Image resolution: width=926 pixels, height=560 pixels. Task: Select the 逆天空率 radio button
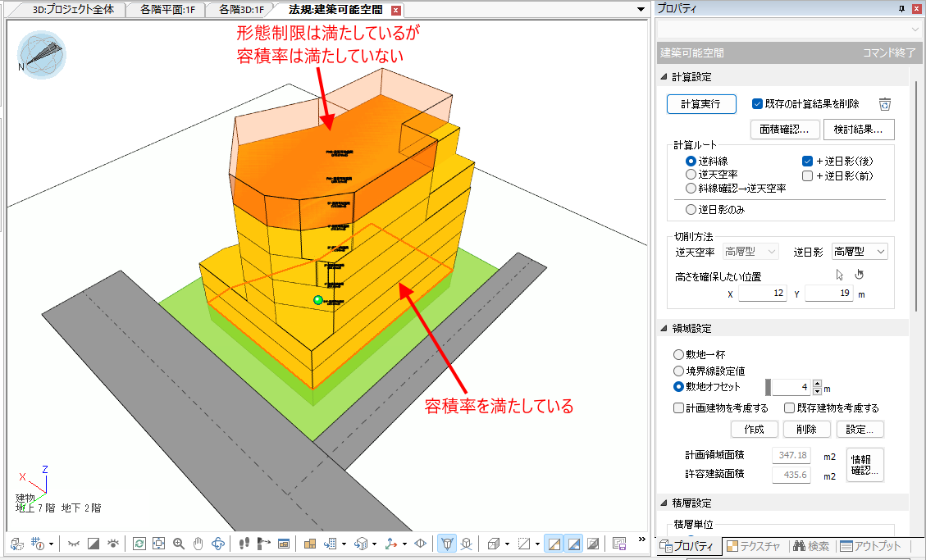pyautogui.click(x=691, y=175)
